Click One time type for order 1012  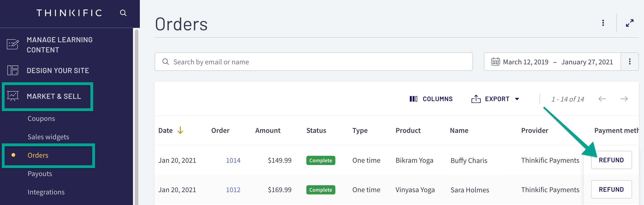(x=366, y=190)
